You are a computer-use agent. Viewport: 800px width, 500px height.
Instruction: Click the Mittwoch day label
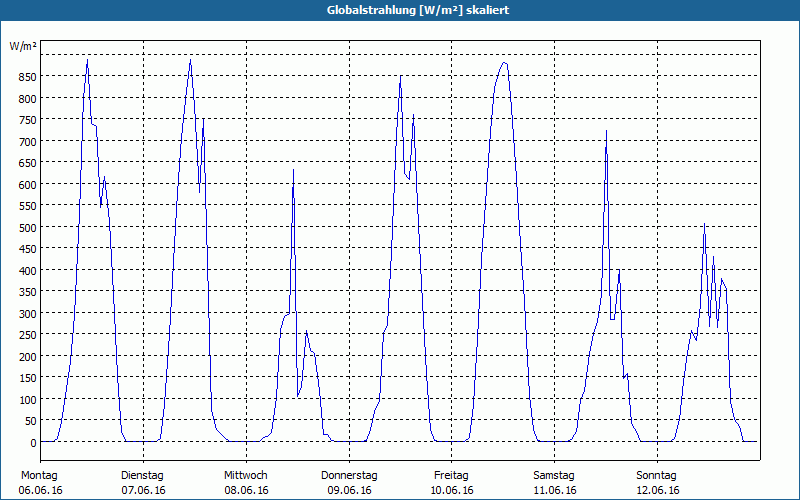pyautogui.click(x=245, y=476)
